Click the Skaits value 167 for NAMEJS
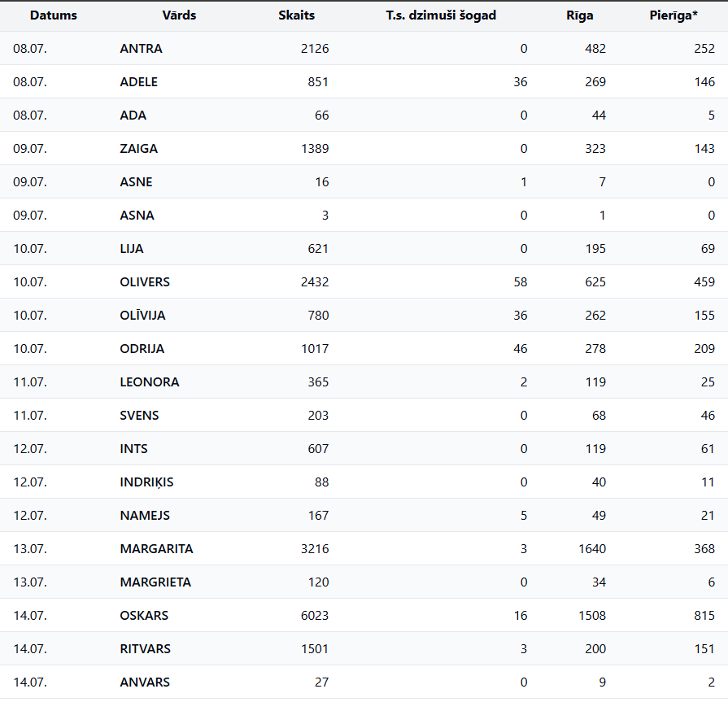Viewport: 728px width, 702px height. 318,516
